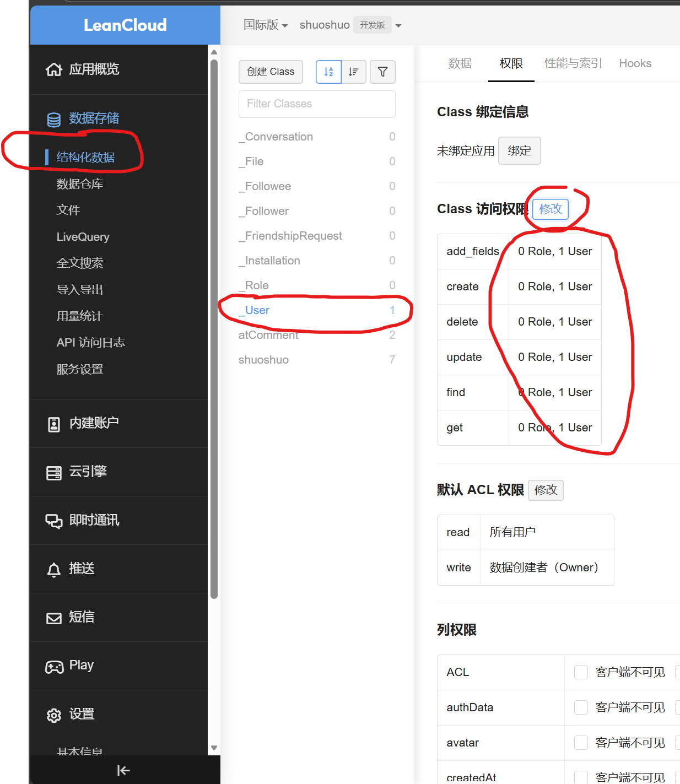
Task: Click the chat bubbles icon for 即时通讯
Action: [x=54, y=521]
